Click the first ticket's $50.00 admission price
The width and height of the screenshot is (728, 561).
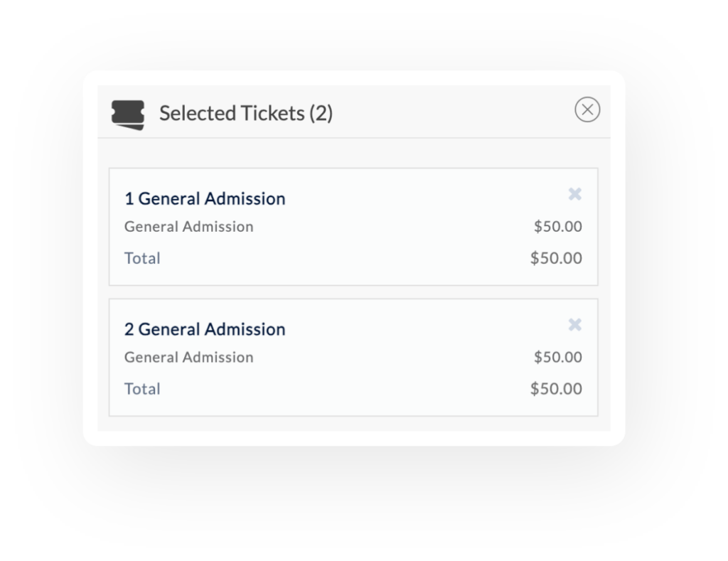pos(557,227)
